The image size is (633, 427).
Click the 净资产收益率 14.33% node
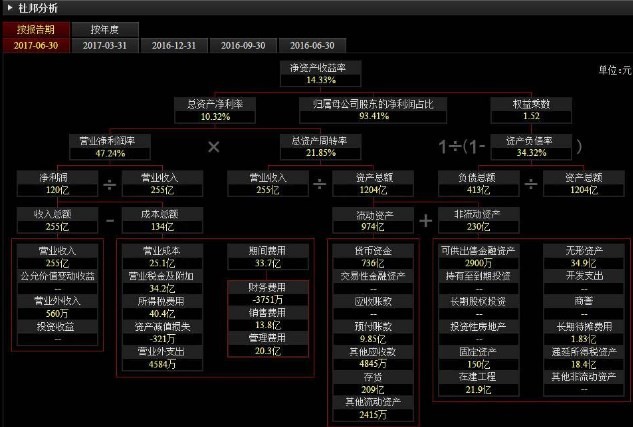[321, 73]
